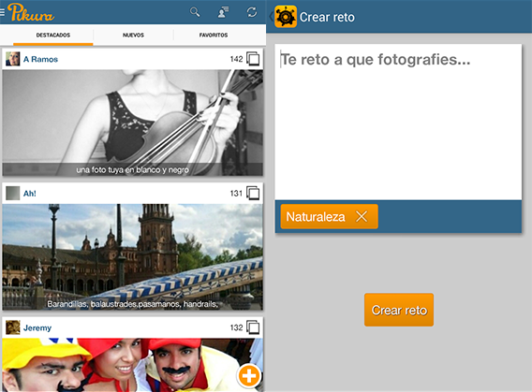Open the hamburger menu beside Pikura logo
This screenshot has width=532, height=392.
point(2,12)
